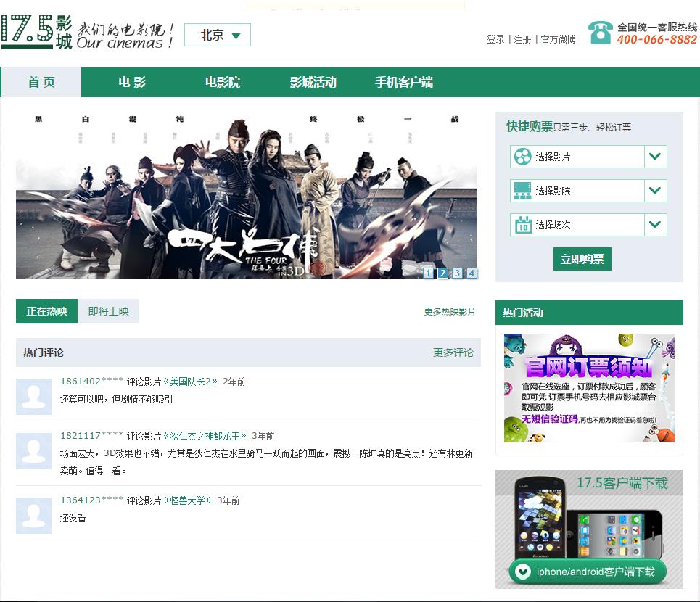Image resolution: width=700 pixels, height=602 pixels.
Task: Click the 热门活动 section header
Action: coord(589,313)
